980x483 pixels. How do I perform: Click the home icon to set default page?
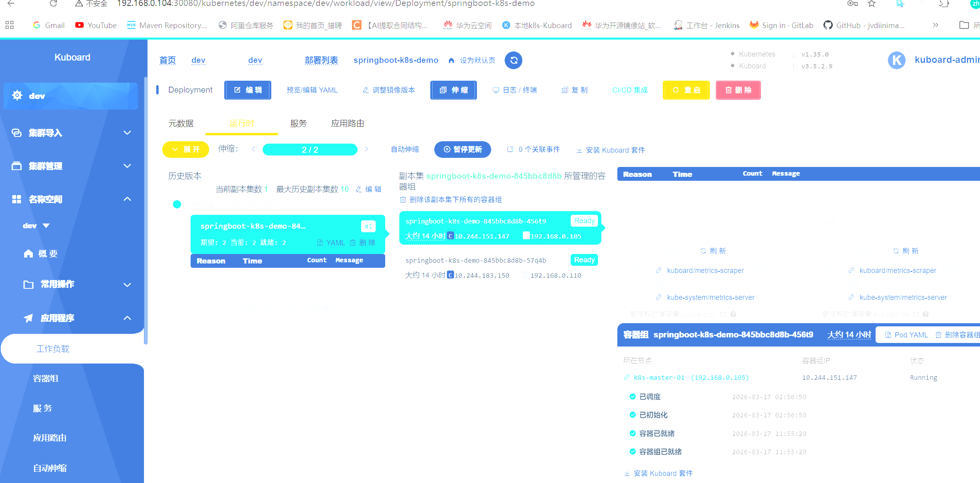451,61
